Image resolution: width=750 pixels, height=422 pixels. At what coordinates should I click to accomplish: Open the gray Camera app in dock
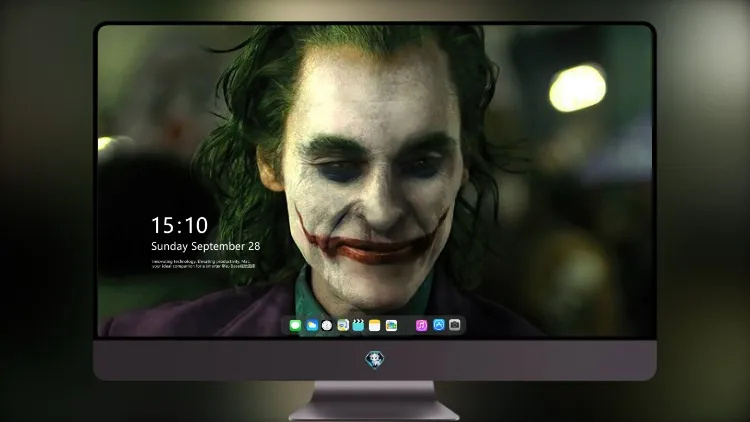455,325
